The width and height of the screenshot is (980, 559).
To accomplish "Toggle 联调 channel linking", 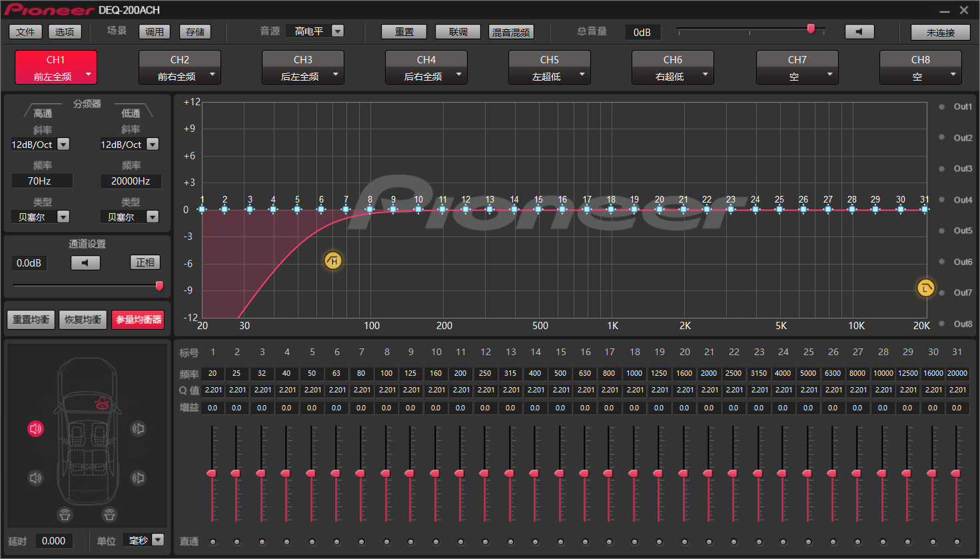I will (458, 32).
